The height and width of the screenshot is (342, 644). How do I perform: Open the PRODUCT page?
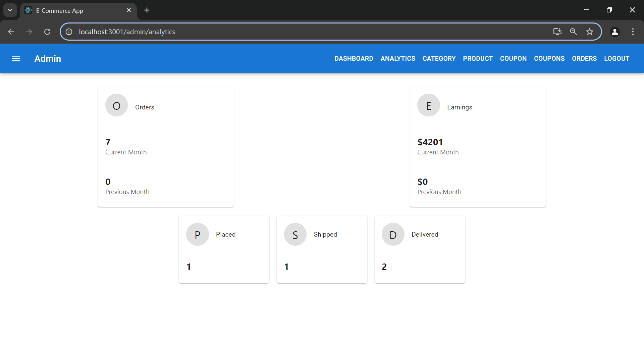(478, 58)
